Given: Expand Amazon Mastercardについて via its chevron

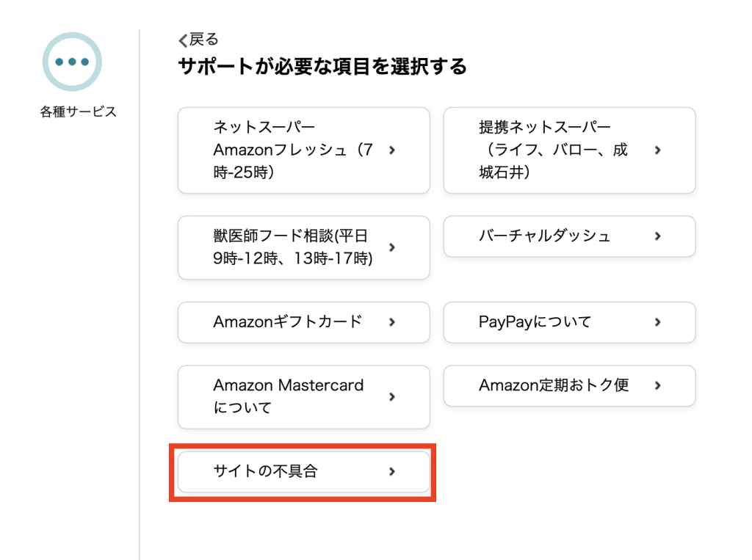Looking at the screenshot, I should click(392, 396).
